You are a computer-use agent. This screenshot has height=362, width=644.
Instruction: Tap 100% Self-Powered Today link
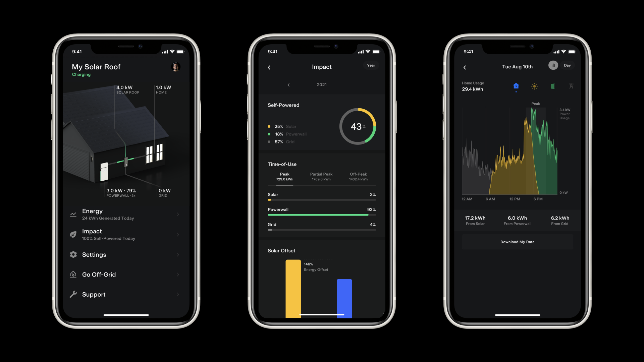pos(109,239)
